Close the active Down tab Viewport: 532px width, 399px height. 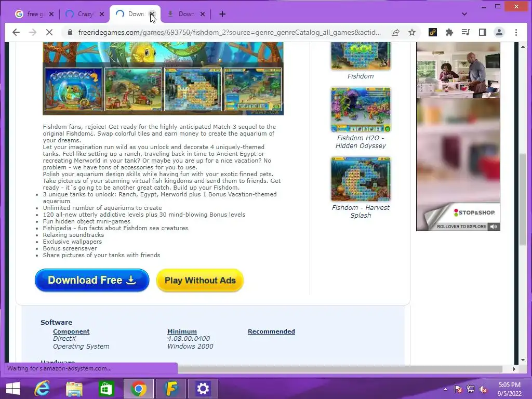(152, 14)
